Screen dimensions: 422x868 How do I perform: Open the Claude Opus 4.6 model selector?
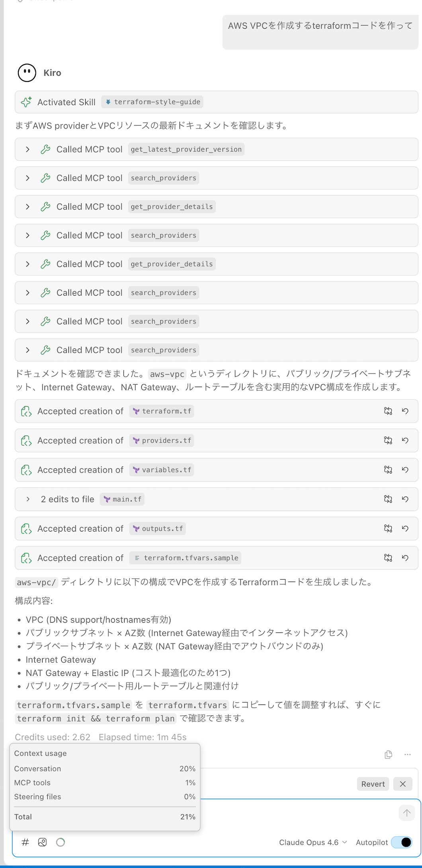[313, 842]
